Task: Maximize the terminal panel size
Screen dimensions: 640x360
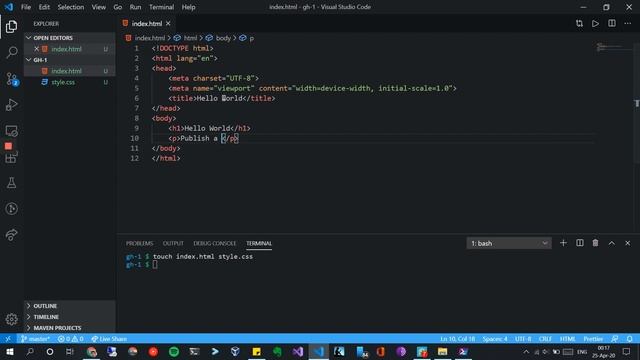Action: coord(611,243)
